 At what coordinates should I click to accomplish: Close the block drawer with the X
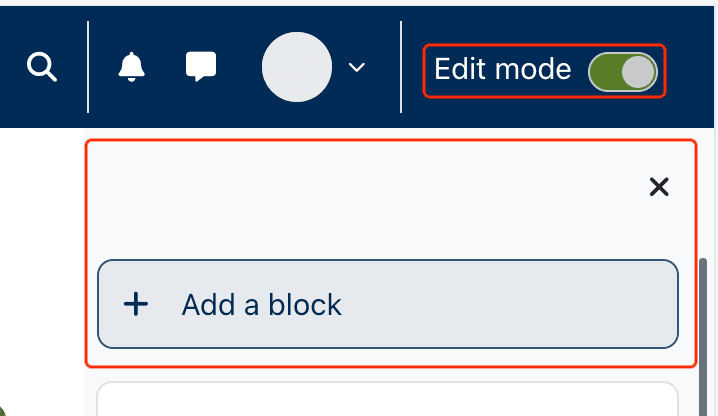point(659,187)
